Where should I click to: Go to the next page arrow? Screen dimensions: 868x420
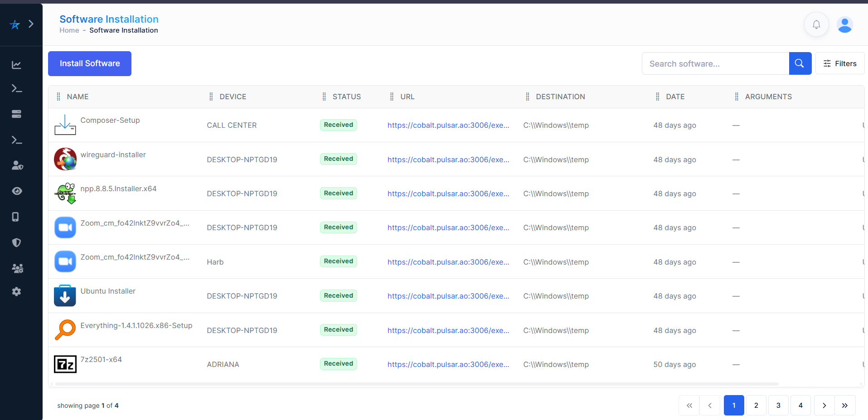[824, 406]
